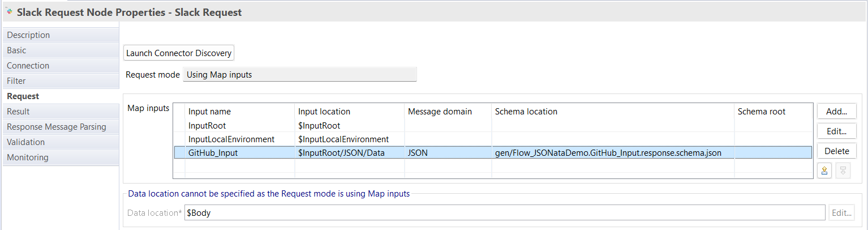This screenshot has width=868, height=230.
Task: Click the Message domain column header
Action: pos(440,112)
